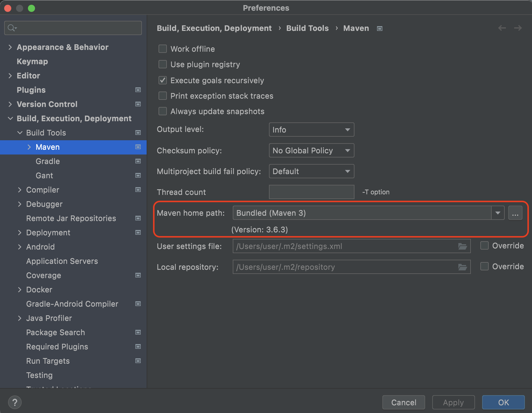Confirm with the OK button
The width and height of the screenshot is (532, 413).
point(503,402)
